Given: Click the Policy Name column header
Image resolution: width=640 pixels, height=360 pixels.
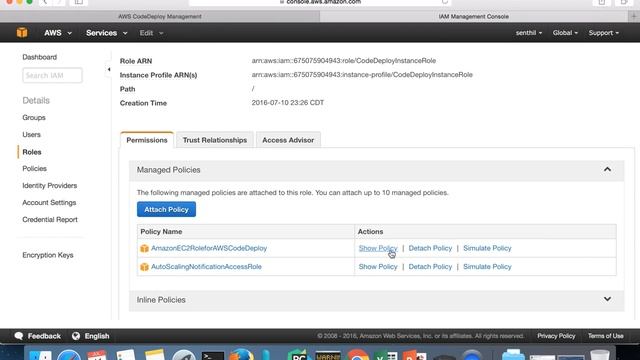Looking at the screenshot, I should coord(161,231).
